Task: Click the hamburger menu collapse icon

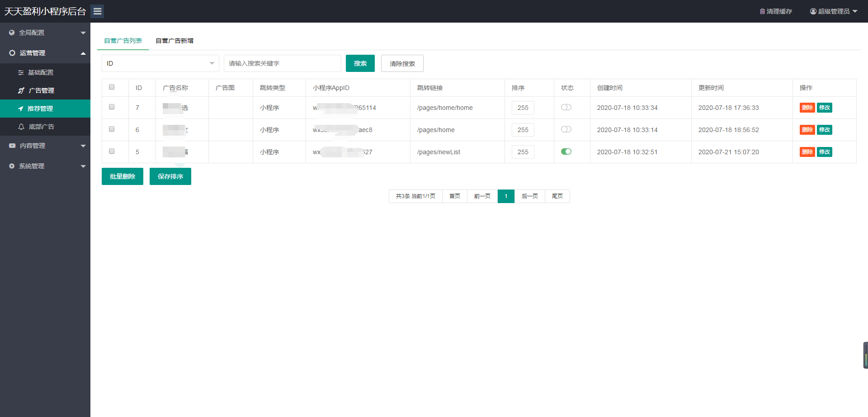Action: [97, 11]
